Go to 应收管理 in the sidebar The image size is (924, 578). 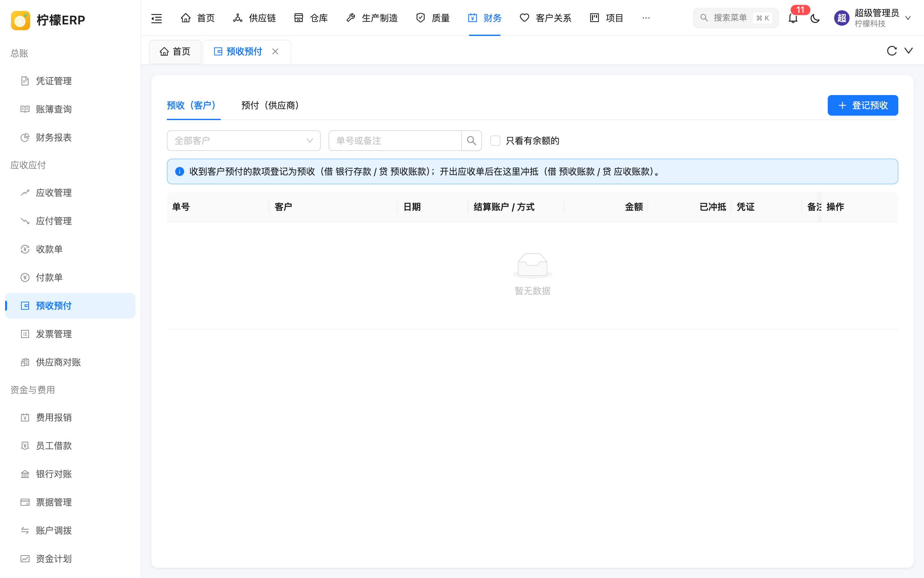(70, 193)
